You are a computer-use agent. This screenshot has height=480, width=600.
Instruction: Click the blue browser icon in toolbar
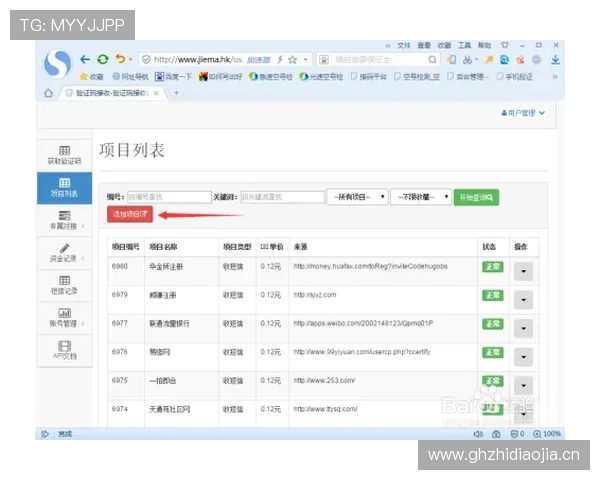click(x=505, y=60)
